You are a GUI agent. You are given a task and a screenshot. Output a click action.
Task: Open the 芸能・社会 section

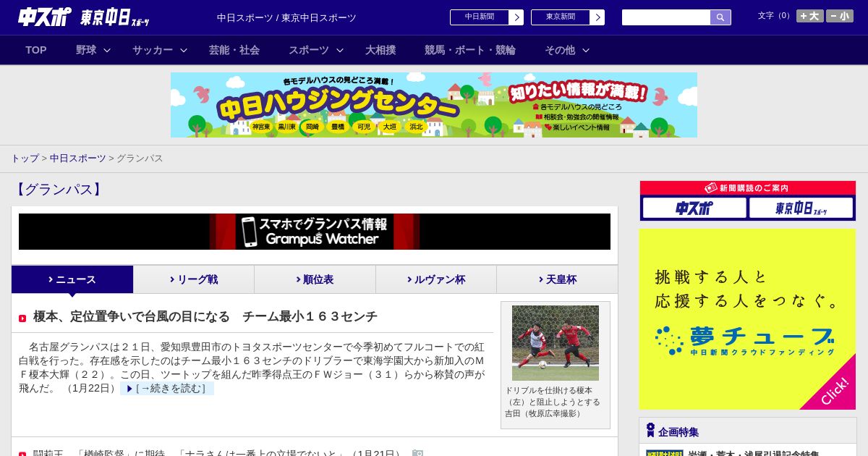[234, 50]
